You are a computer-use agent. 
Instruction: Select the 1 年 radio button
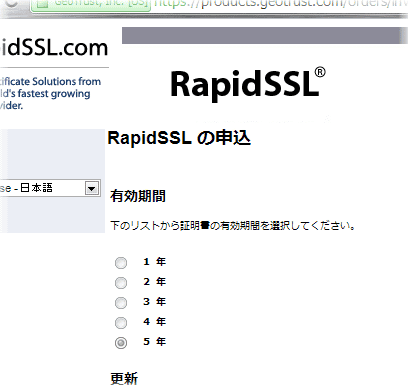click(x=121, y=263)
